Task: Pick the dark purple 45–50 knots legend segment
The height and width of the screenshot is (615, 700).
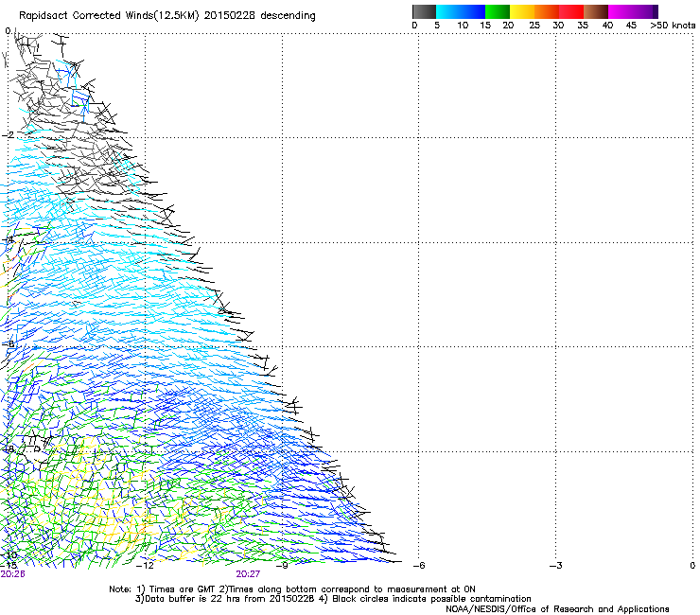Action: point(645,11)
